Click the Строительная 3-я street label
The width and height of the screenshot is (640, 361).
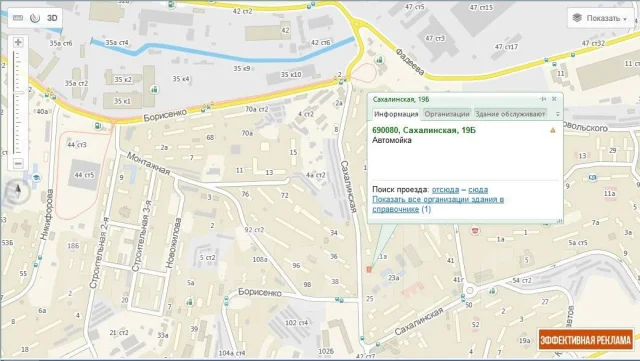pos(141,236)
